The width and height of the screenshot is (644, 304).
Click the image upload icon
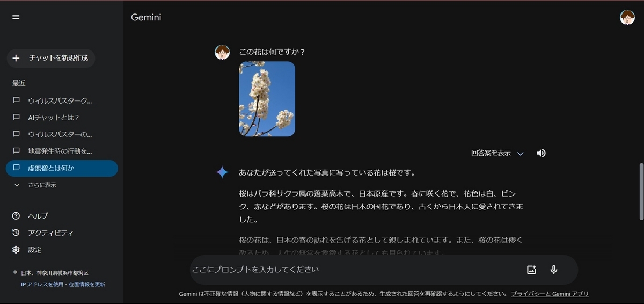click(x=531, y=270)
